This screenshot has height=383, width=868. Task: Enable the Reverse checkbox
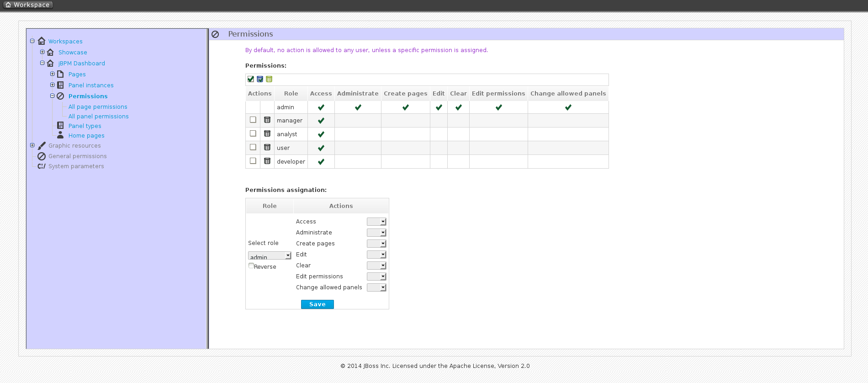coord(251,266)
